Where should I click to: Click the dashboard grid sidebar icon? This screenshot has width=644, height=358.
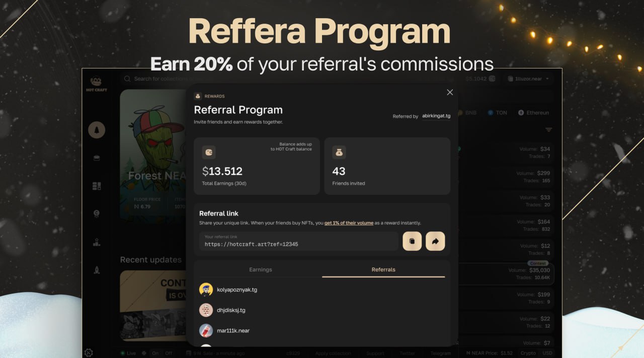click(97, 186)
